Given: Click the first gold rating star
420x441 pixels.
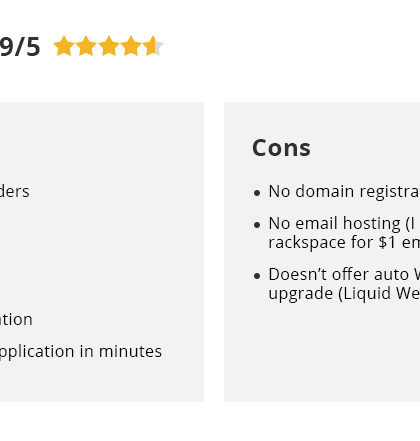Looking at the screenshot, I should coord(64,46).
